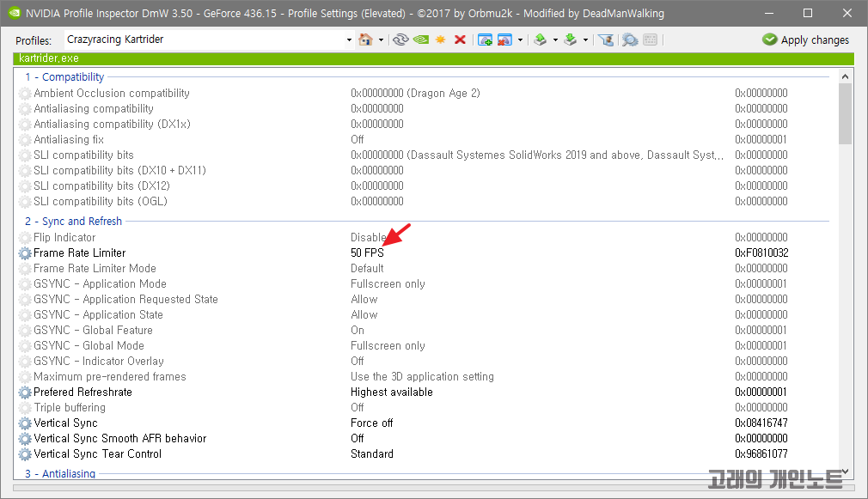The width and height of the screenshot is (868, 499).
Task: Click the 0x00000000 (Dragon Age 2) value
Action: (415, 93)
